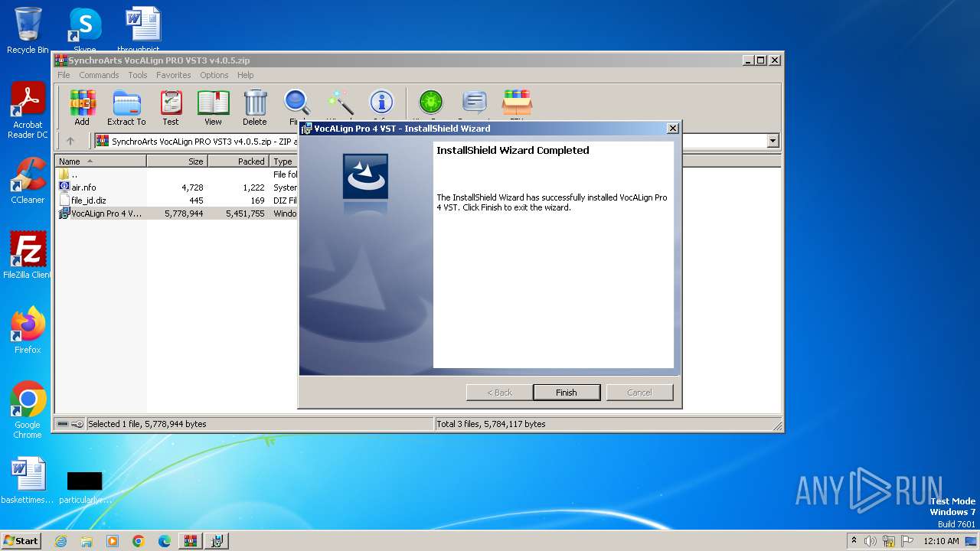The width and height of the screenshot is (980, 551).
Task: Click the drive icon in status bar
Action: click(63, 424)
